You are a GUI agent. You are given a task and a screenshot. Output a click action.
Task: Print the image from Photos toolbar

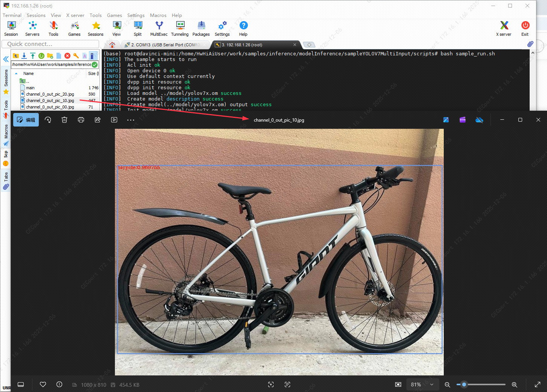81,120
